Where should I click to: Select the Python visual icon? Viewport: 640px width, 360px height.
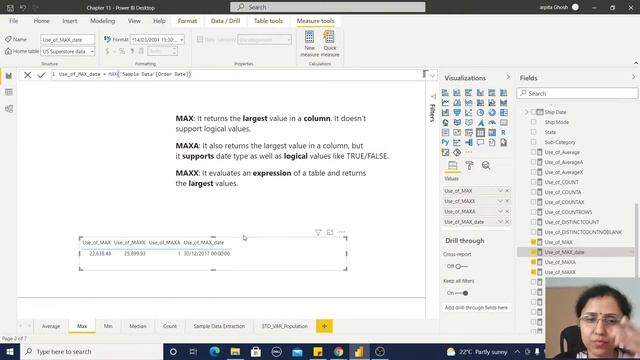445,142
